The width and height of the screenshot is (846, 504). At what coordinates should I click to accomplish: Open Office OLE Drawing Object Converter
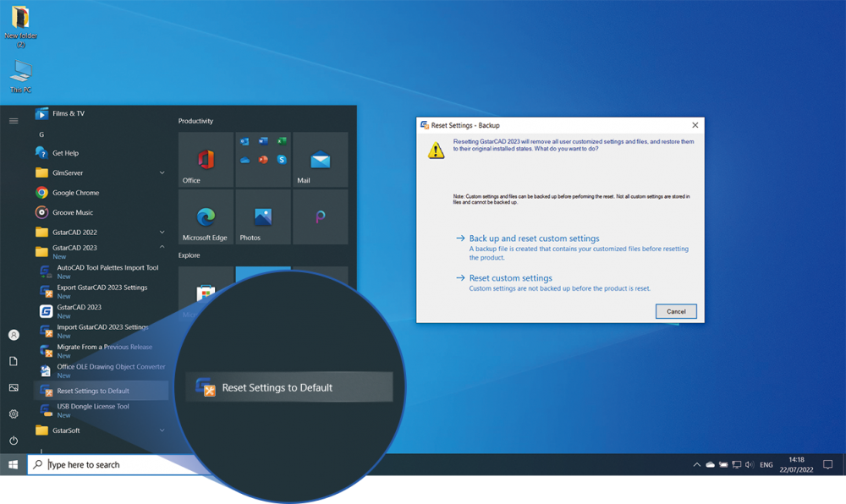[101, 371]
